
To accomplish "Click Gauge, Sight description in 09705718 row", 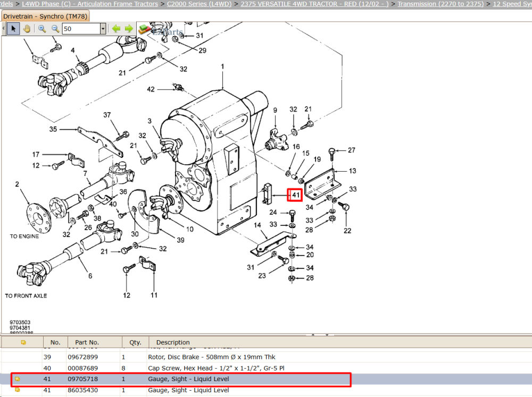I will [x=188, y=379].
